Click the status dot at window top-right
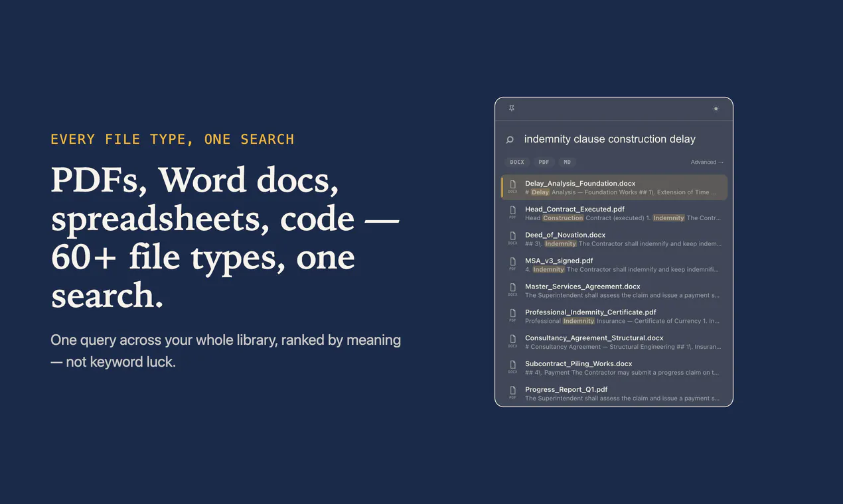 (716, 109)
